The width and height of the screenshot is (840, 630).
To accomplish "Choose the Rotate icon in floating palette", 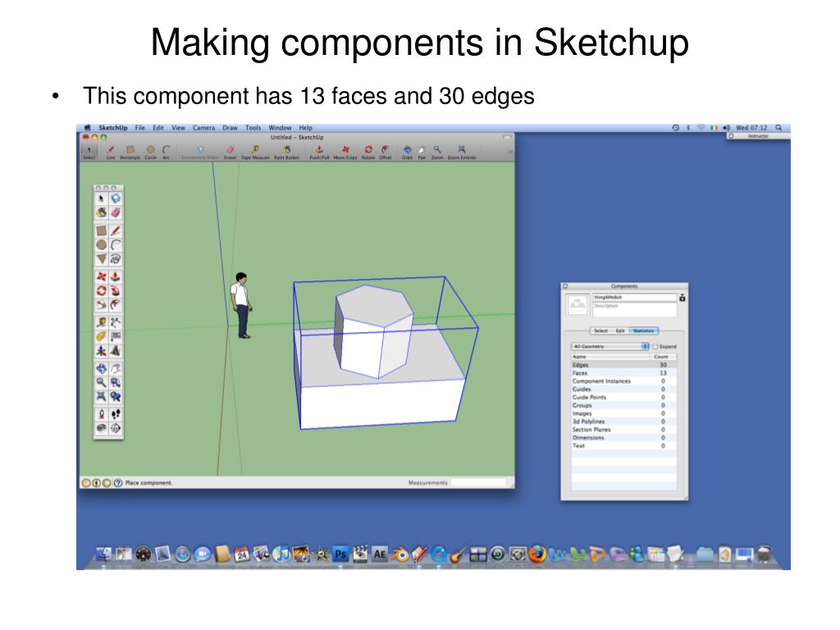I will click(x=101, y=291).
